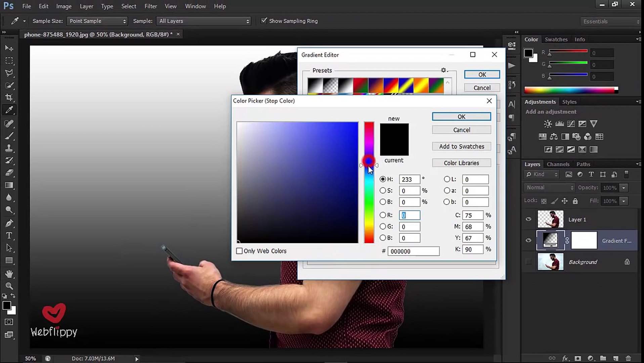Switch to the Channels tab
644x363 pixels.
558,164
